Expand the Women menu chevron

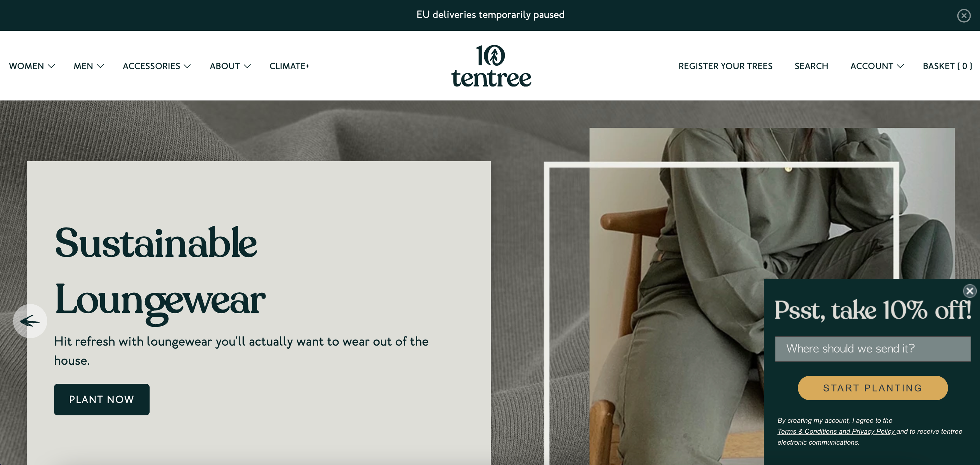(x=51, y=66)
